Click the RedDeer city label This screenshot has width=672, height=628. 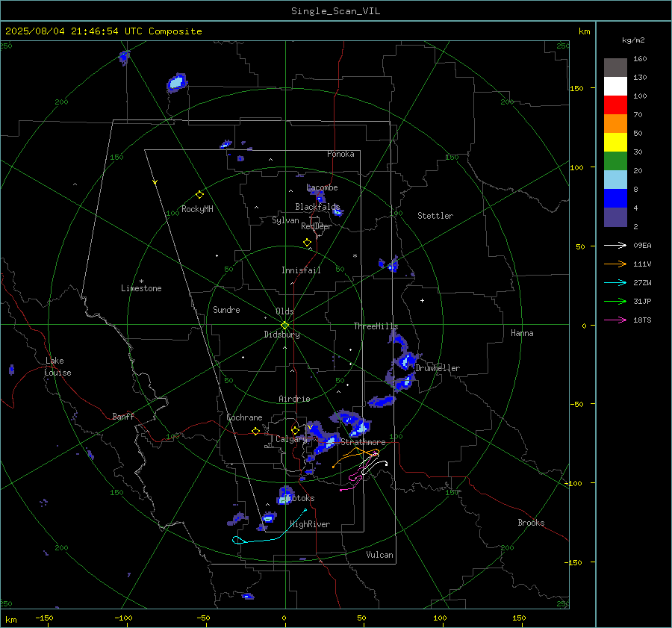click(x=317, y=226)
